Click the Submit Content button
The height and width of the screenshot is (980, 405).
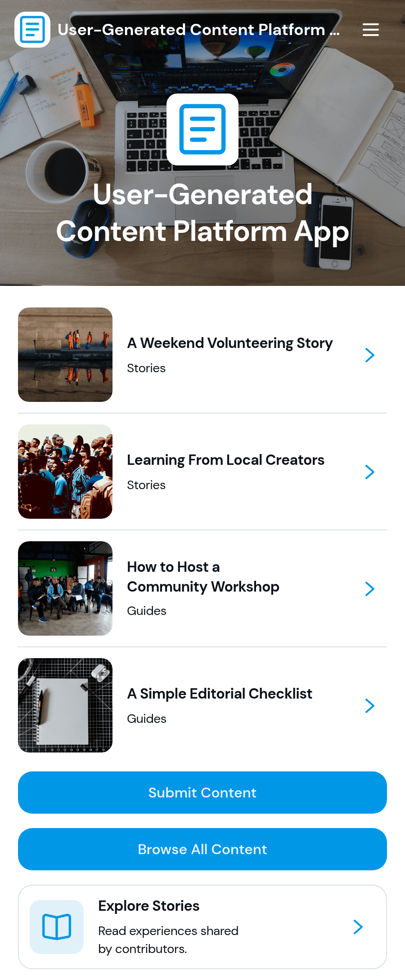coord(202,793)
